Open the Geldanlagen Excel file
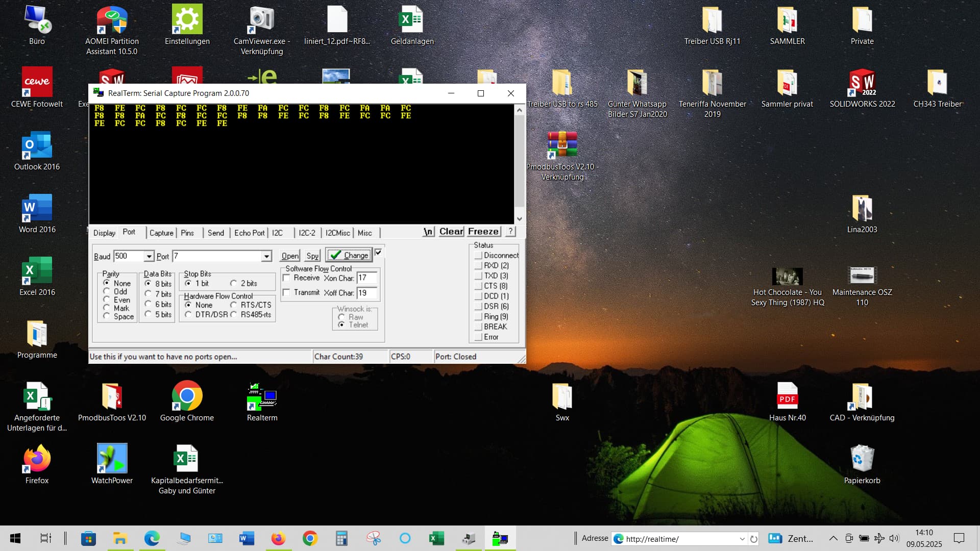Screen dimensions: 980x551 [412, 26]
